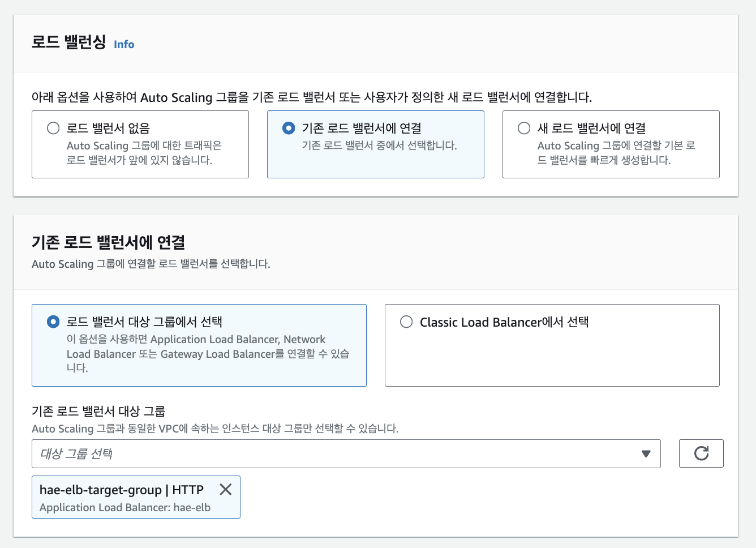Open the Info link beside 로드 밸런싱
The image size is (756, 548).
[x=124, y=44]
